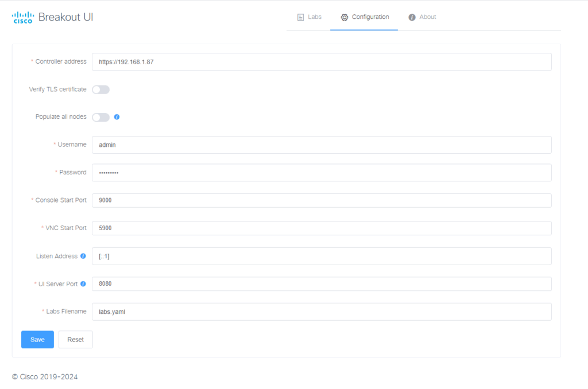Open the Labs tab
The height and width of the screenshot is (389, 588).
click(x=310, y=17)
